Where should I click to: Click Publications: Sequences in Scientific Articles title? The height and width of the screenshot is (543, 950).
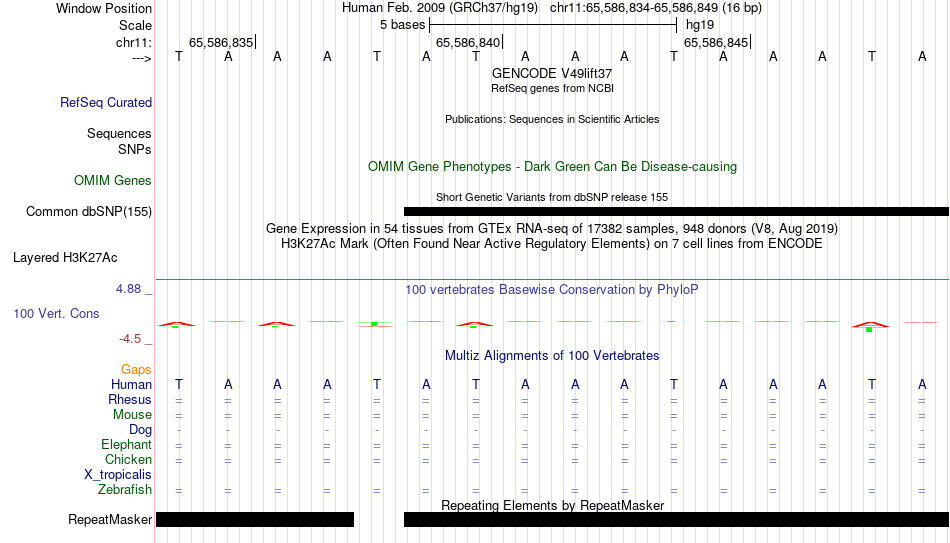click(x=552, y=119)
